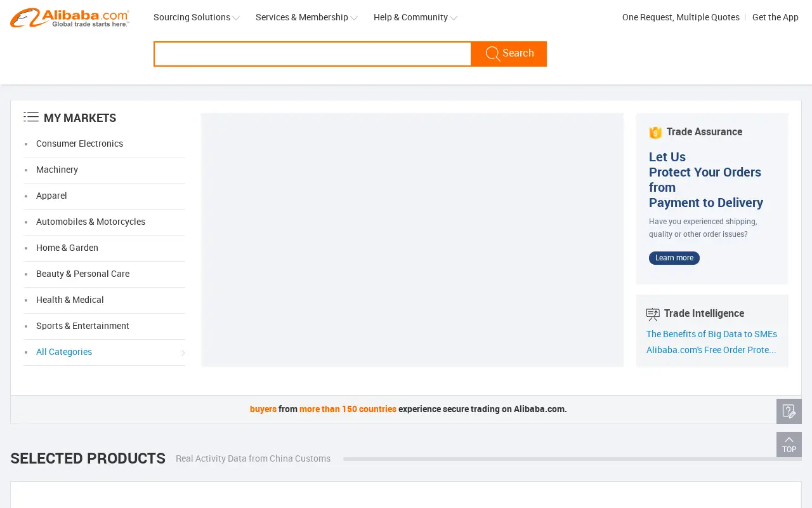The height and width of the screenshot is (508, 812).
Task: Click the Trade Assurance shield icon
Action: [655, 132]
